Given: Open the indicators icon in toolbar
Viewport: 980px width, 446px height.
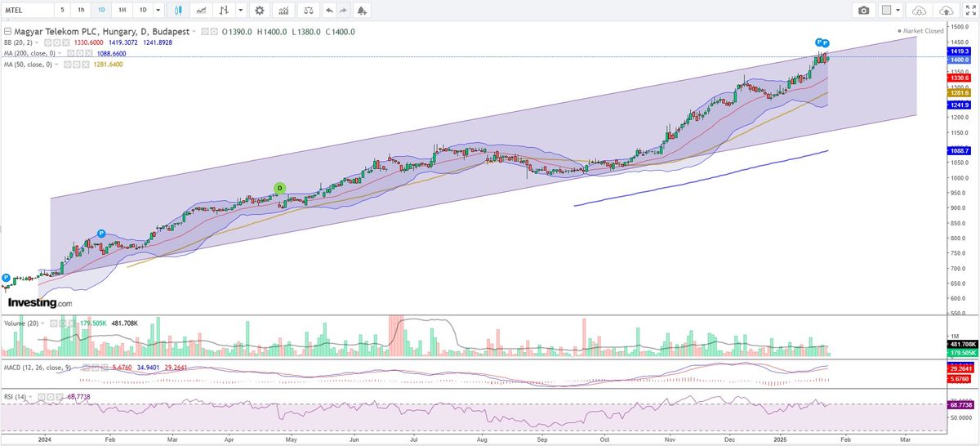Looking at the screenshot, I should pos(283,11).
